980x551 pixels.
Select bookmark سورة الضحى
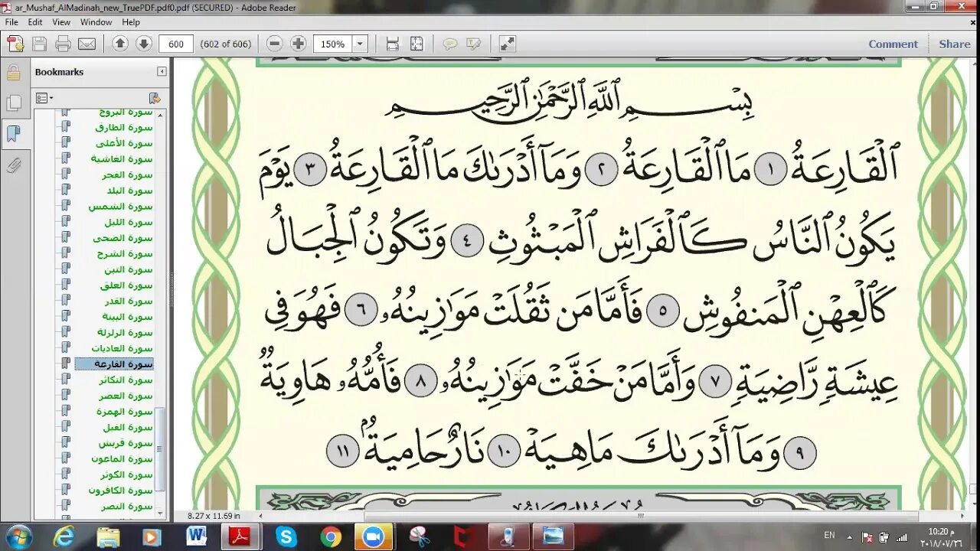coord(123,238)
